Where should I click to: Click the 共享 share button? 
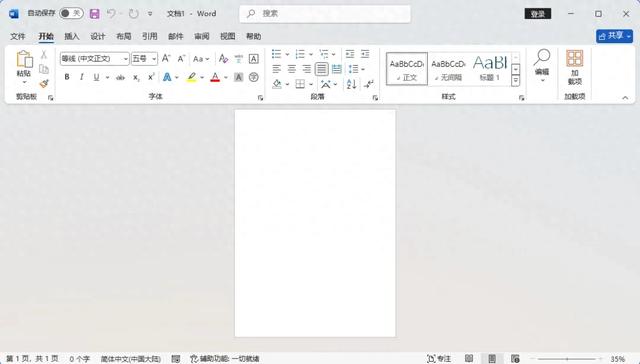pos(614,36)
